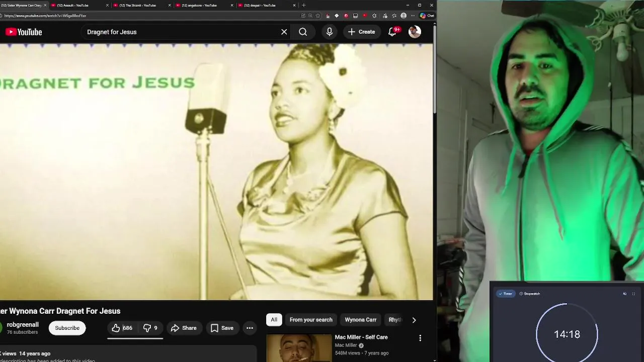This screenshot has width=644, height=362.
Task: Open options for Mac Miller video
Action: pos(420,338)
